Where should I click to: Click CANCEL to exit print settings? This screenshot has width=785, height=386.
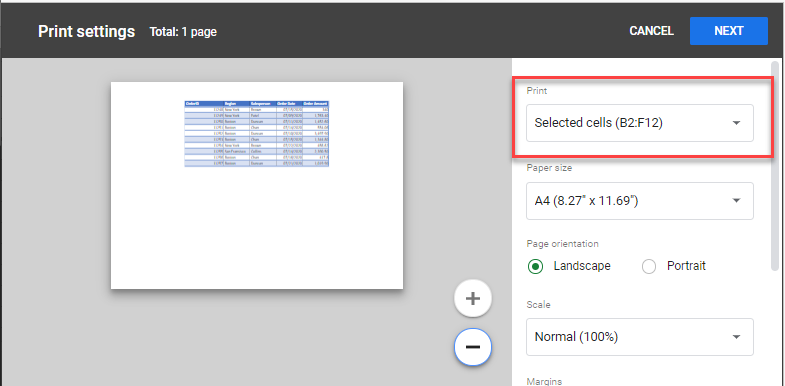[651, 31]
